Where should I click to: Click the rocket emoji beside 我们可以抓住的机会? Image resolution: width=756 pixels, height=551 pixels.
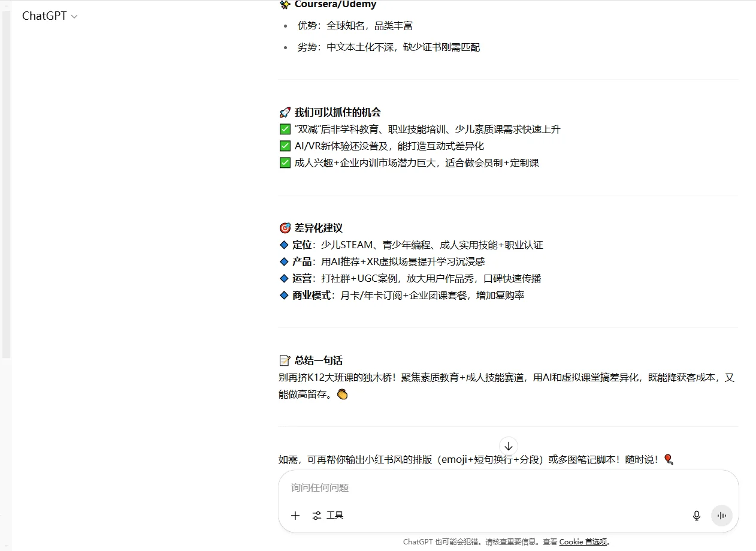[x=284, y=112]
